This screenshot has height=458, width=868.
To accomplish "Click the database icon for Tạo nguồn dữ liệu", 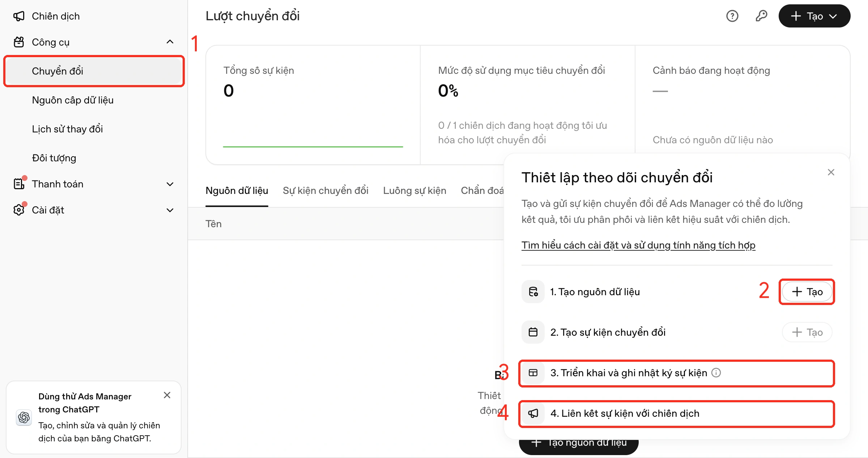I will click(x=533, y=292).
